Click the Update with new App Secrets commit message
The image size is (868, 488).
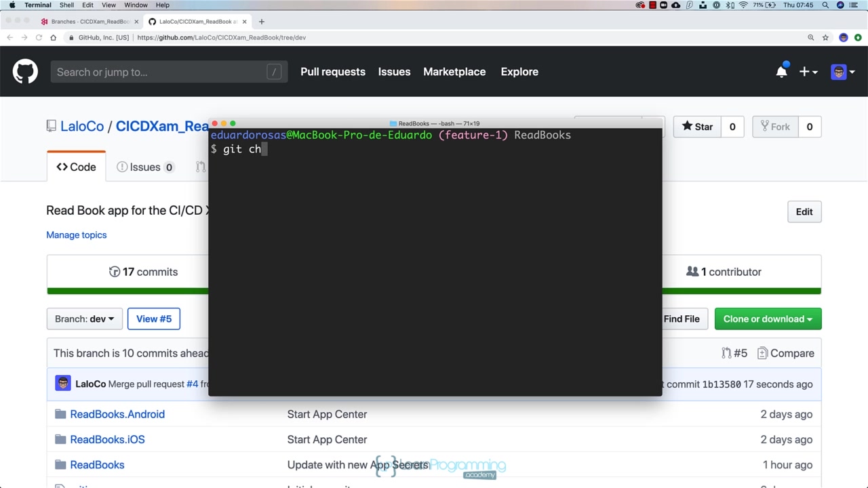coord(358,465)
